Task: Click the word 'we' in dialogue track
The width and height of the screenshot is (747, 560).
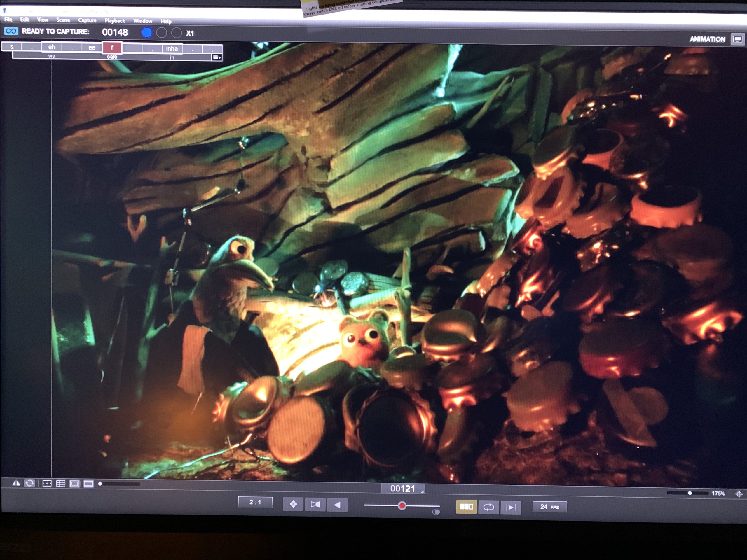Action: point(51,56)
